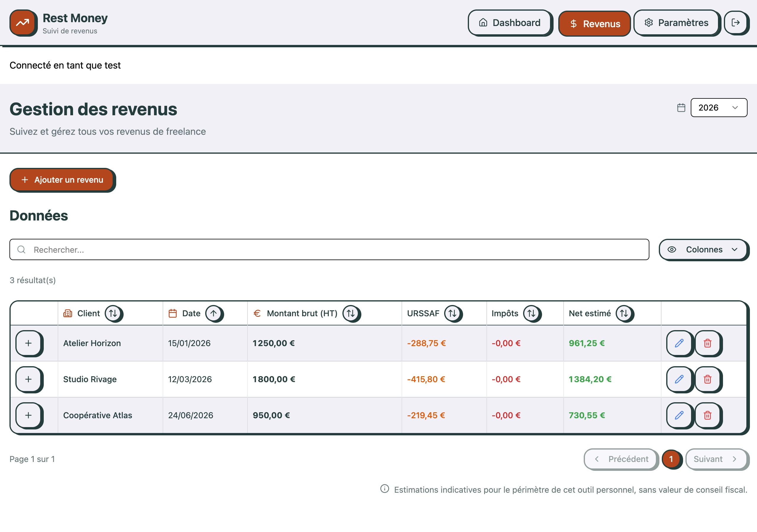Toggle Date column sort arrow

click(x=214, y=313)
